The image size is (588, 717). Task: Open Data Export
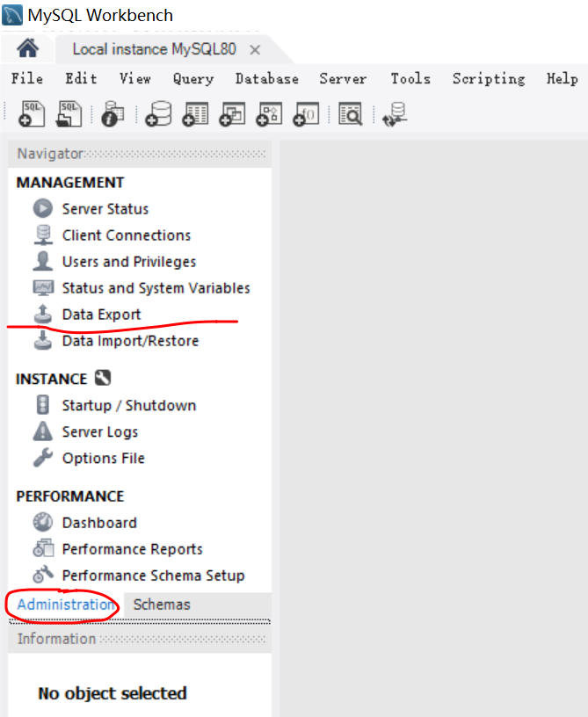click(101, 315)
